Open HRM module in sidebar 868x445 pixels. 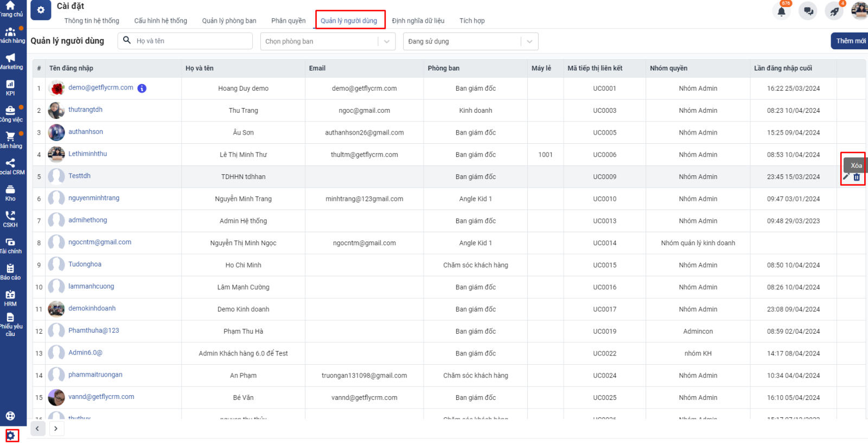10,298
